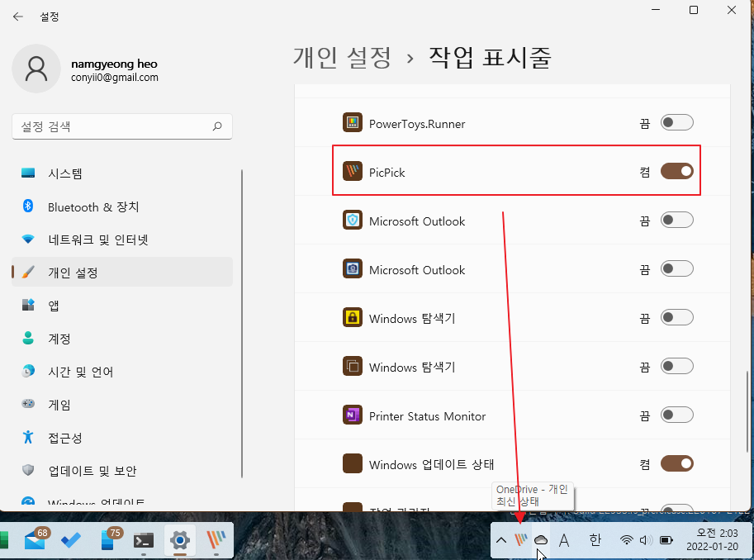Click the 개인 설정 breadcrumb link

click(342, 58)
